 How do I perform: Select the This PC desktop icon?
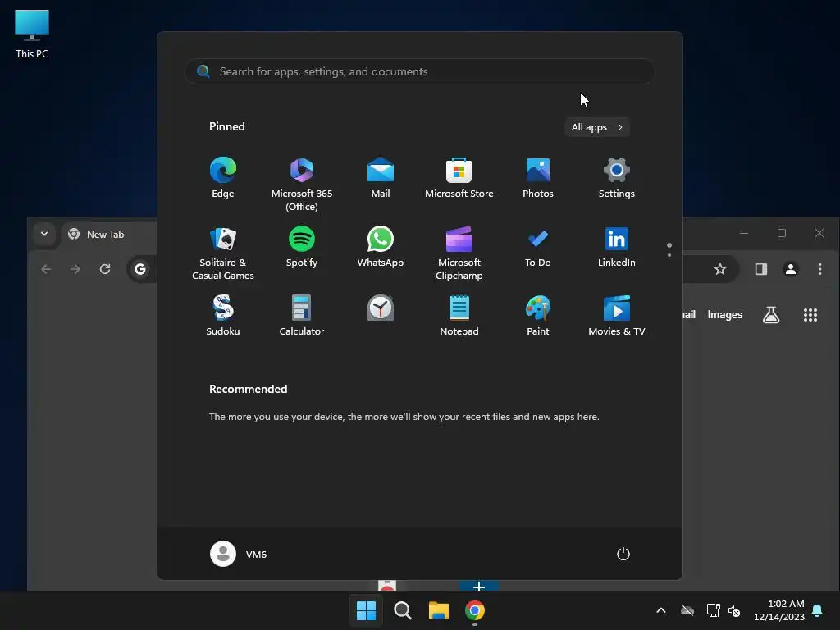32,34
